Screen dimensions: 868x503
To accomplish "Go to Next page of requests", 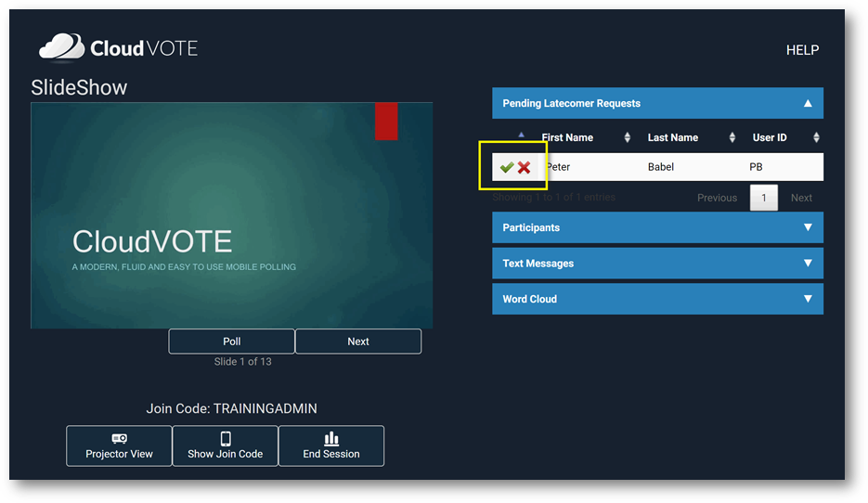I will point(801,198).
